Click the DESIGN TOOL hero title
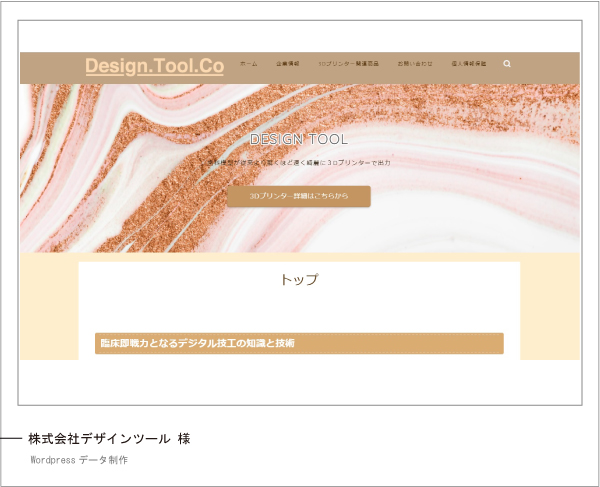This screenshot has width=600, height=487. (299, 140)
